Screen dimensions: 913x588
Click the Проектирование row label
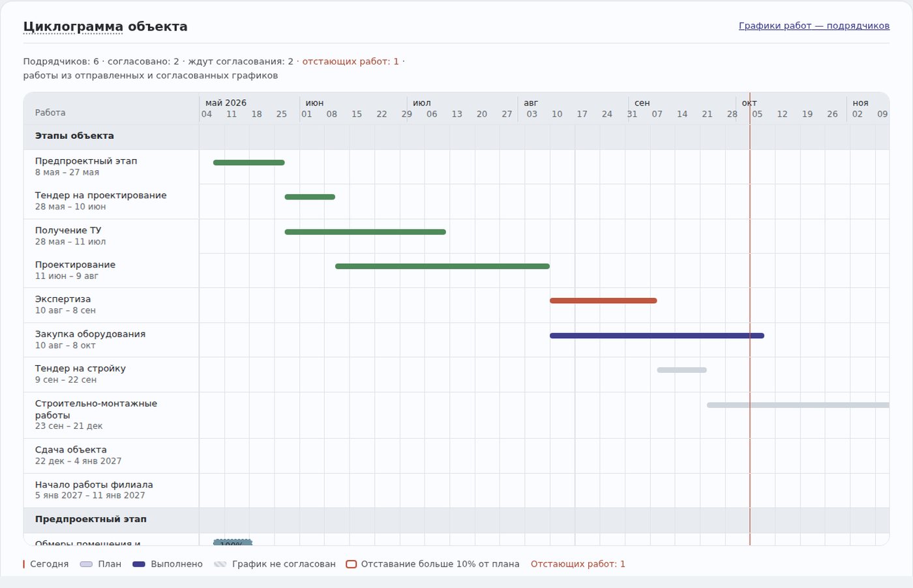tap(75, 265)
